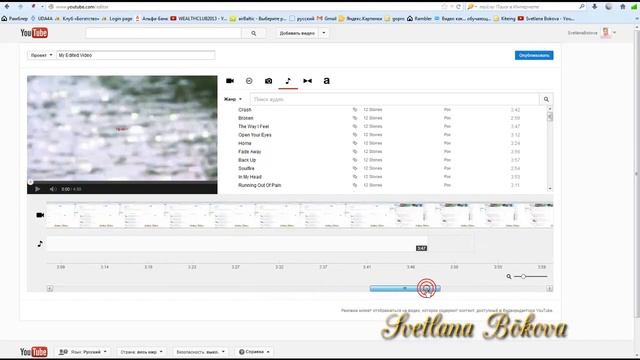Open the photos tab camera icon

[268, 81]
